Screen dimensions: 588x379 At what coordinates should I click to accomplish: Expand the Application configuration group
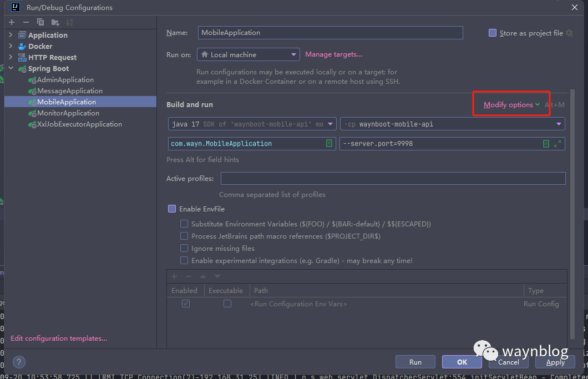11,35
